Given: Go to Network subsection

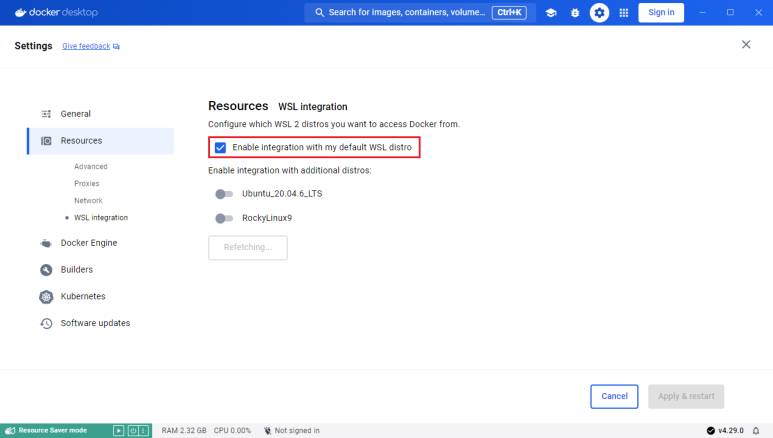Looking at the screenshot, I should coord(88,201).
